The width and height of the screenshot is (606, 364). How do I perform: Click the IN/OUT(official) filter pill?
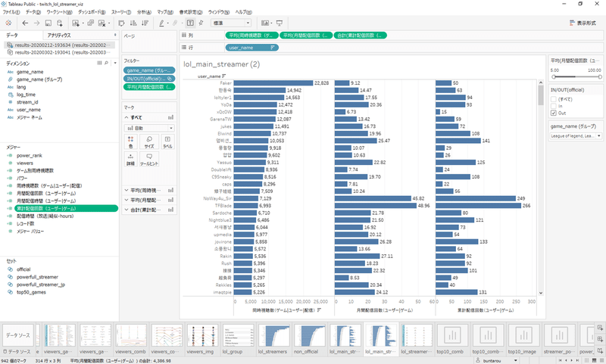[149, 79]
